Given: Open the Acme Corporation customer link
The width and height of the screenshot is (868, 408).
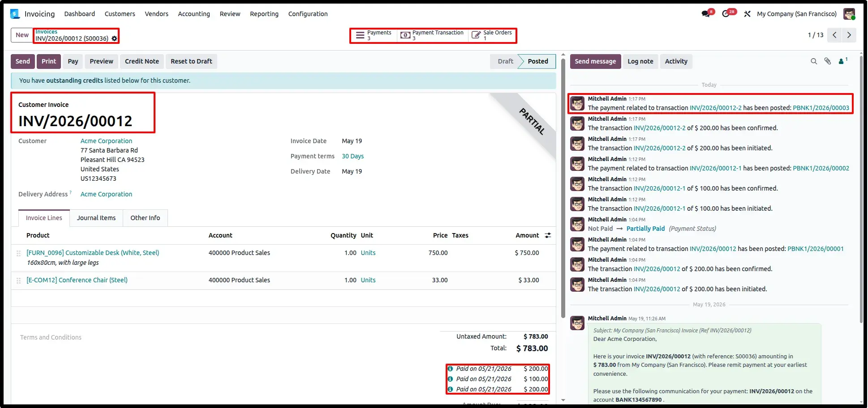Looking at the screenshot, I should 106,141.
